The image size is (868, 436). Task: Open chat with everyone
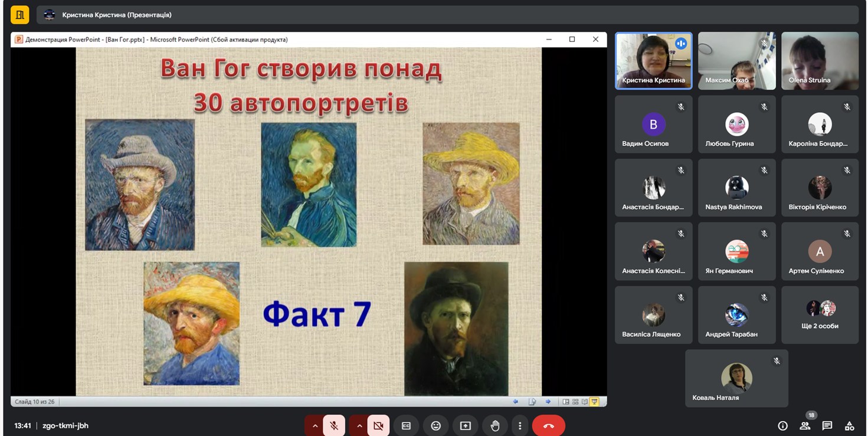pyautogui.click(x=827, y=425)
